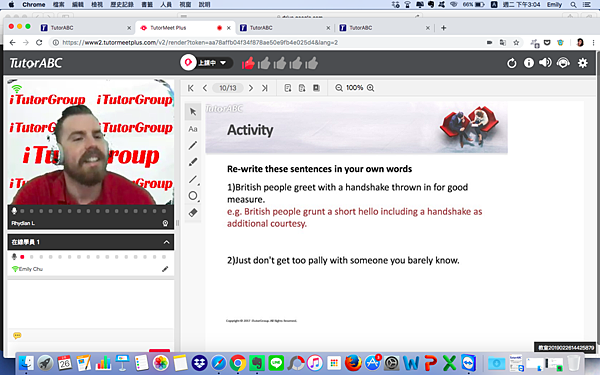Viewport: 600px width, 375px height.
Task: Open the class information icon
Action: pyautogui.click(x=528, y=63)
